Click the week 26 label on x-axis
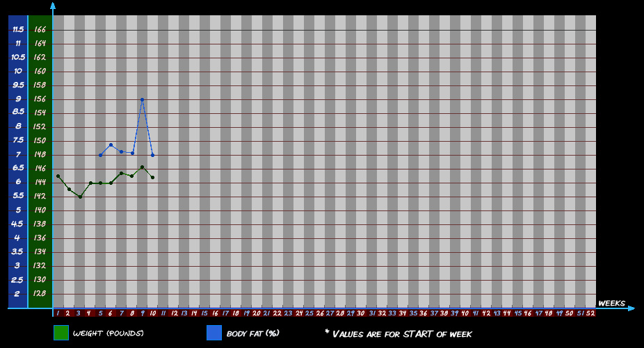 coord(319,313)
